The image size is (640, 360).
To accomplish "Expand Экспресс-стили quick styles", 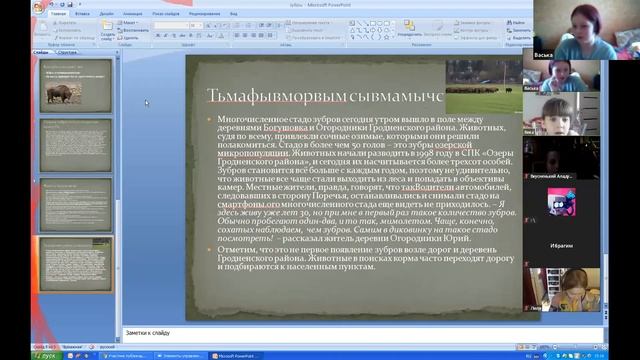I will [437, 29].
